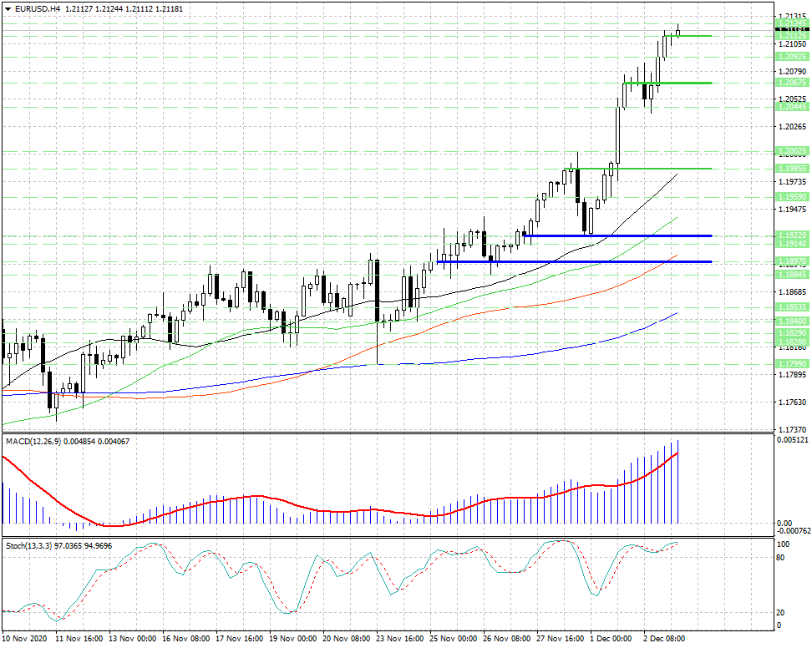Viewport: 812px width, 648px height.
Task: Click the 13 Nov 00:00 time label
Action: pyautogui.click(x=133, y=638)
